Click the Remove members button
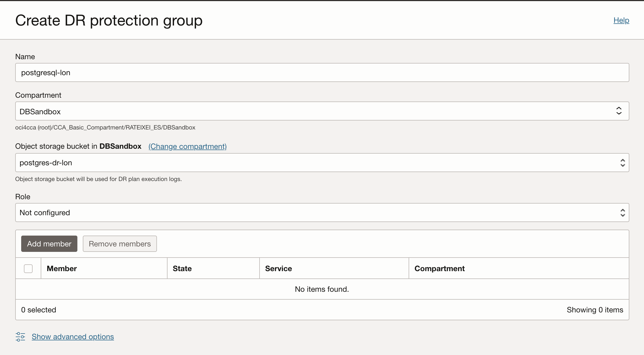 pyautogui.click(x=120, y=244)
